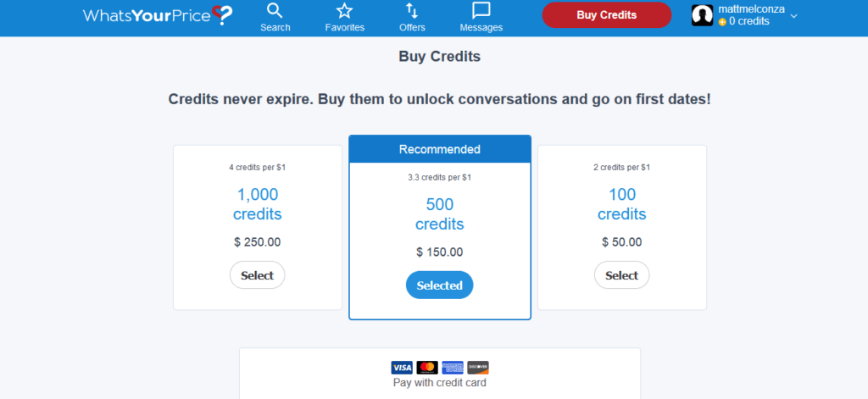Open Favorites star icon
The image size is (868, 399).
[x=344, y=10]
